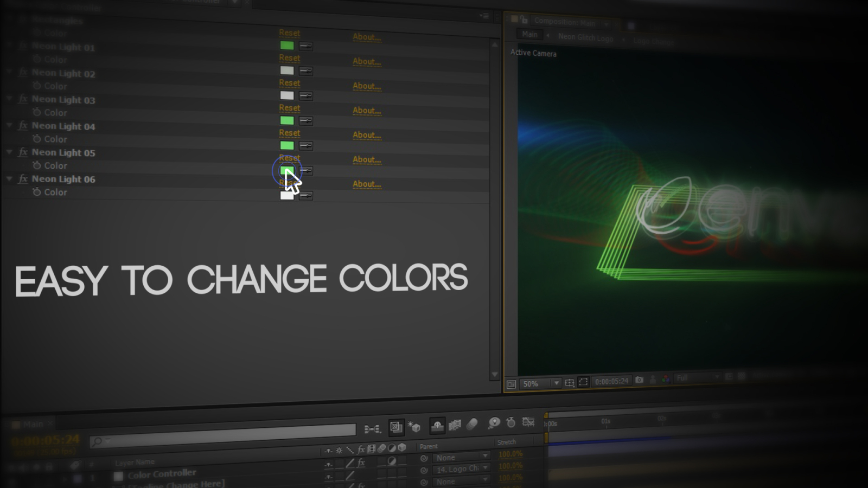Click the Graph Editor icon in timeline
This screenshot has height=488, width=868.
click(x=528, y=422)
